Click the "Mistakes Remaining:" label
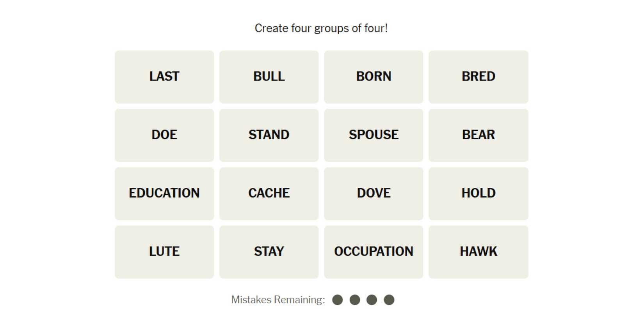Viewport: 644px width, 322px height. click(x=278, y=300)
